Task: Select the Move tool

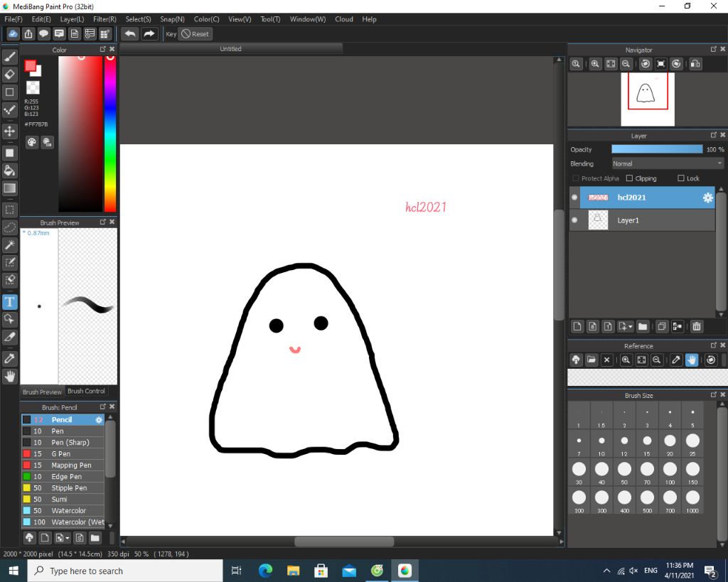Action: tap(10, 131)
